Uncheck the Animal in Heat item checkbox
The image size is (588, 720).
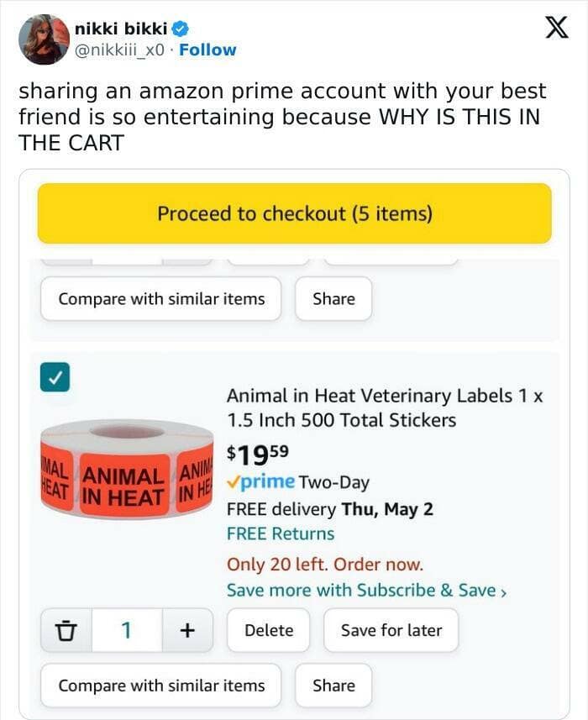[55, 377]
